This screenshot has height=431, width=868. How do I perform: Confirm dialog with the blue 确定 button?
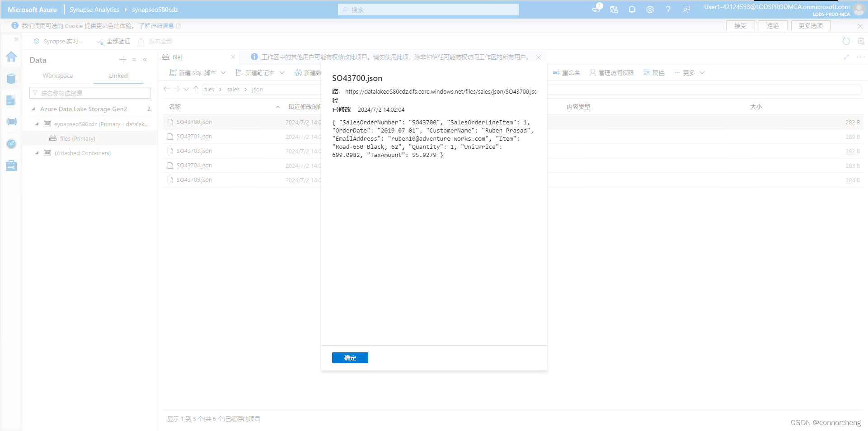click(x=350, y=358)
